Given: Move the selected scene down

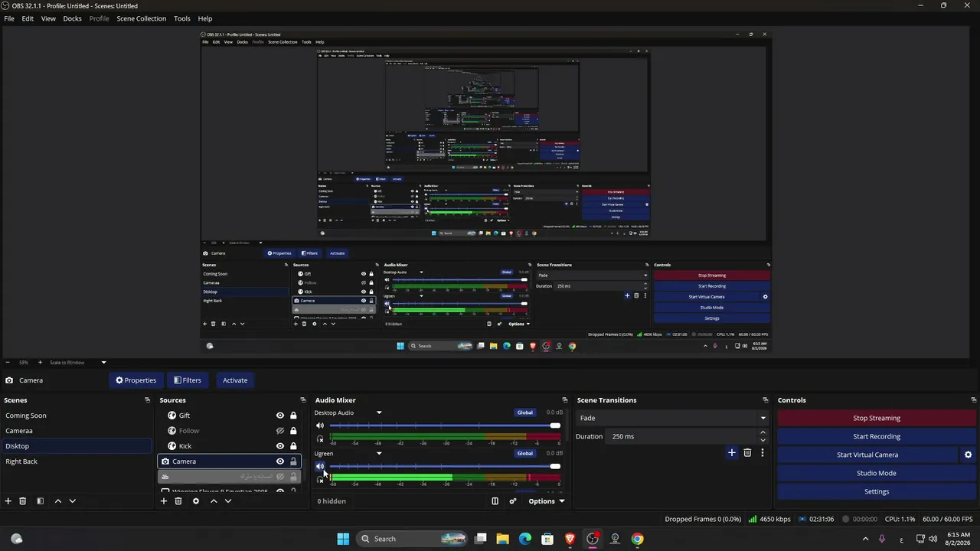Looking at the screenshot, I should (x=72, y=501).
